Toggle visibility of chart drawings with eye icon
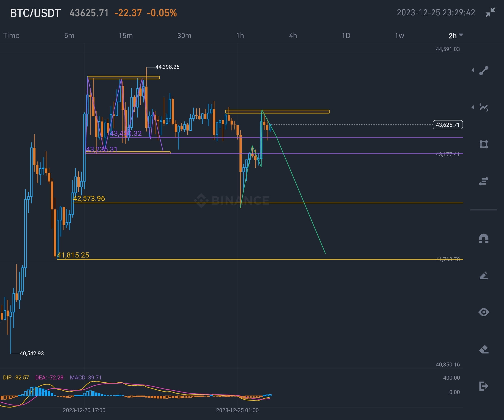This screenshot has height=420, width=504. (484, 312)
